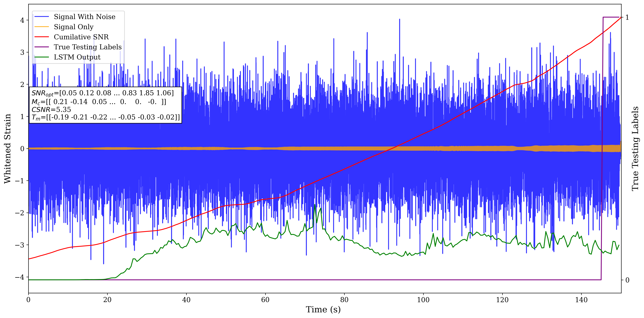This screenshot has height=318, width=644.
Task: Click the orange Signal Only legend line
Action: (42, 27)
